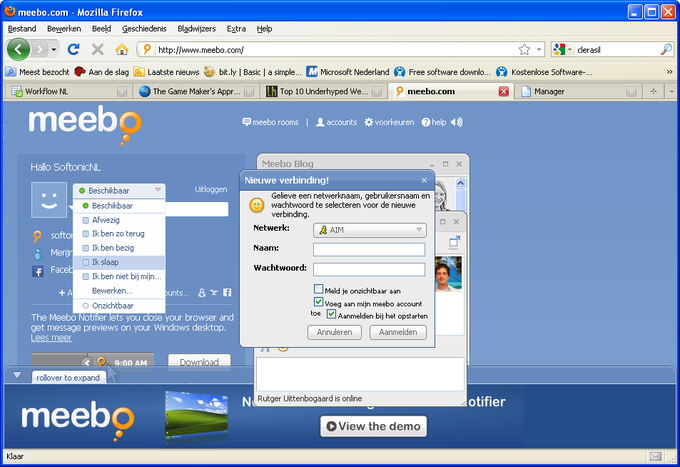Bookmark this page with the star icon
680x467 pixels.
point(524,49)
